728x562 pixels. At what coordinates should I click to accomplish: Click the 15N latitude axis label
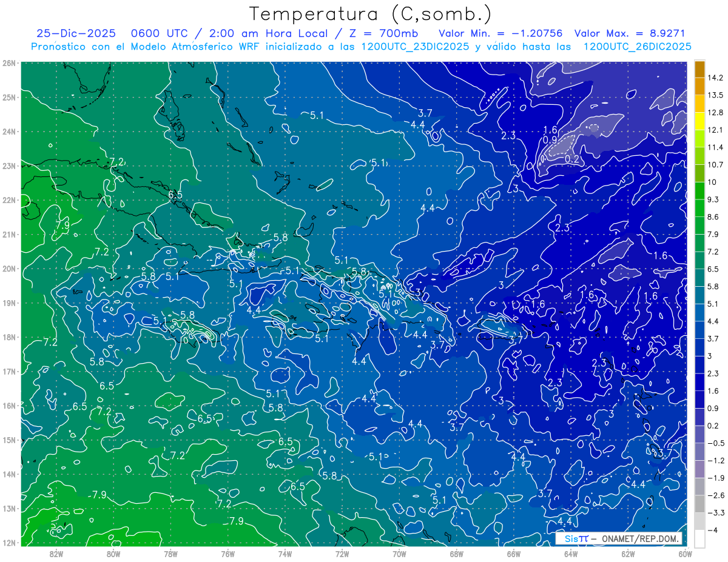[9, 440]
